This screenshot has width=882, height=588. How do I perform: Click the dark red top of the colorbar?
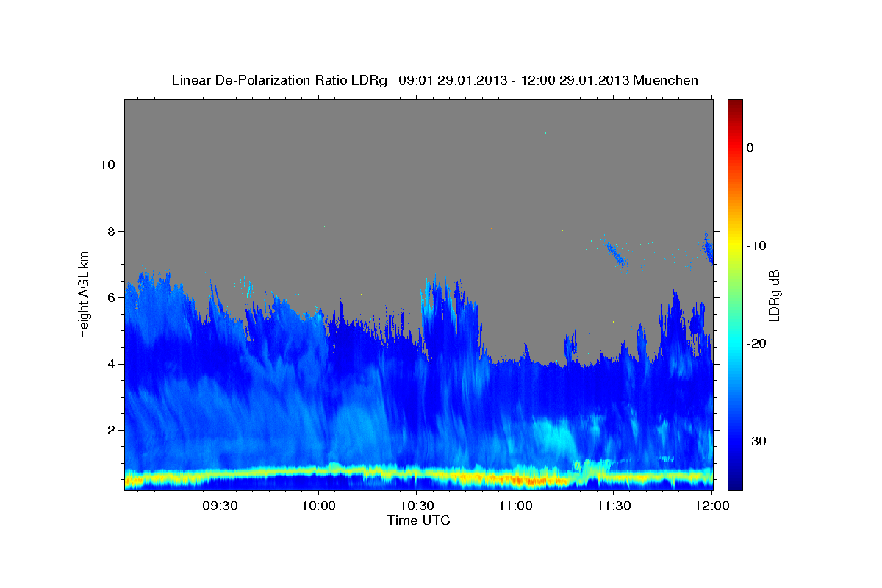[x=735, y=105]
